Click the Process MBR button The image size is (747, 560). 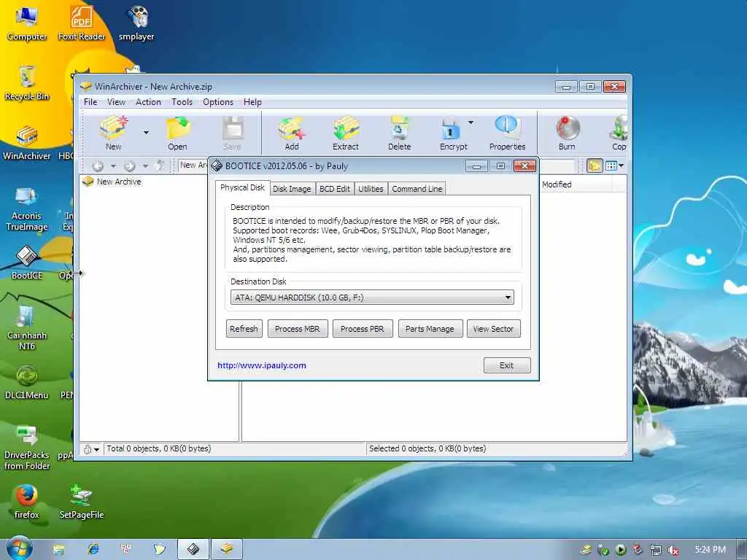(298, 329)
